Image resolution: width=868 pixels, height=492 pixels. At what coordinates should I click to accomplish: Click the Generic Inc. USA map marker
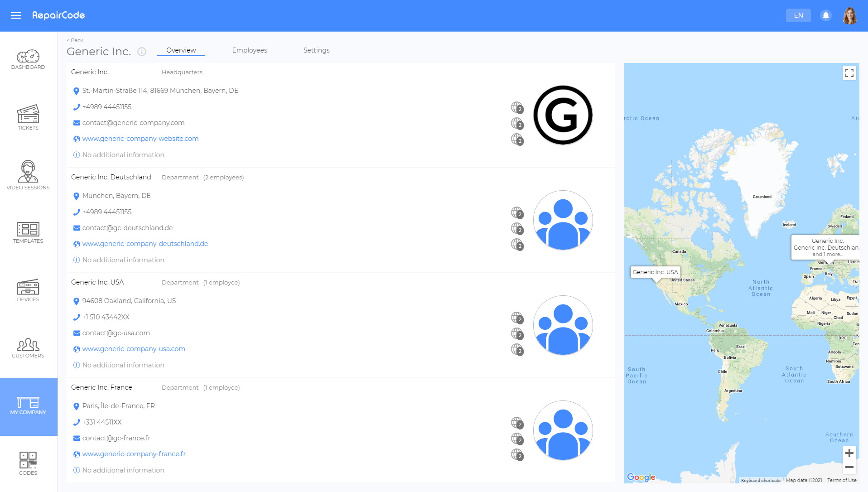pyautogui.click(x=656, y=272)
